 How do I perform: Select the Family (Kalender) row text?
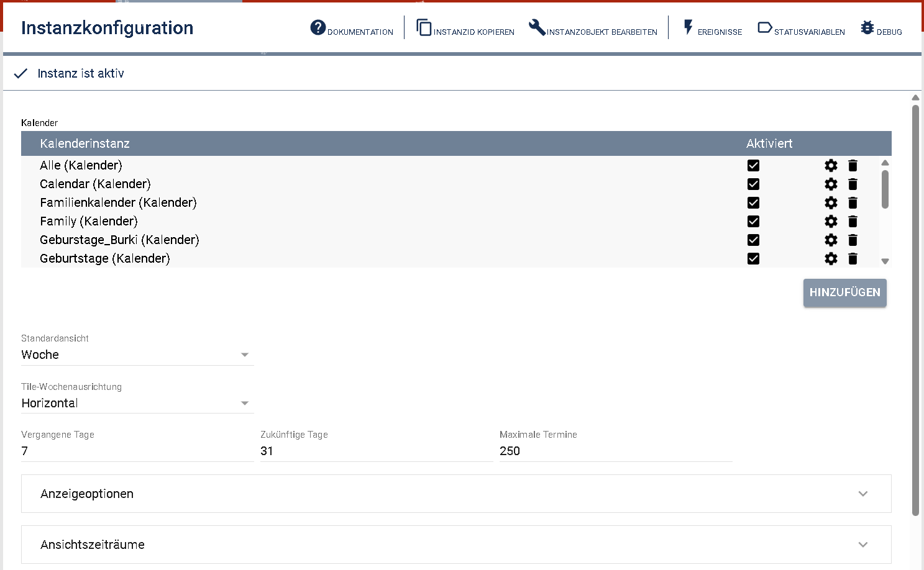pyautogui.click(x=89, y=222)
